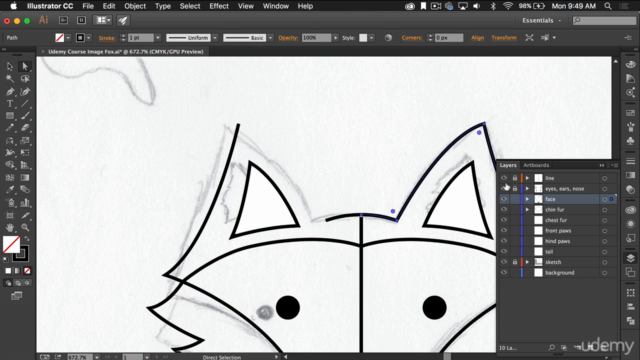The height and width of the screenshot is (360, 640).
Task: Open the Align panel link
Action: 477,38
